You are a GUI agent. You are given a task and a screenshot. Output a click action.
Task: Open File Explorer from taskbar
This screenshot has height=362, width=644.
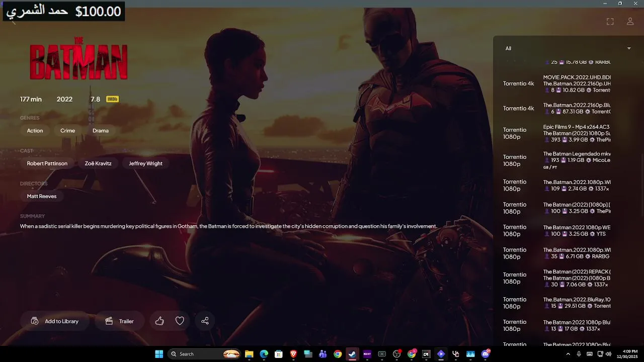coord(249,354)
